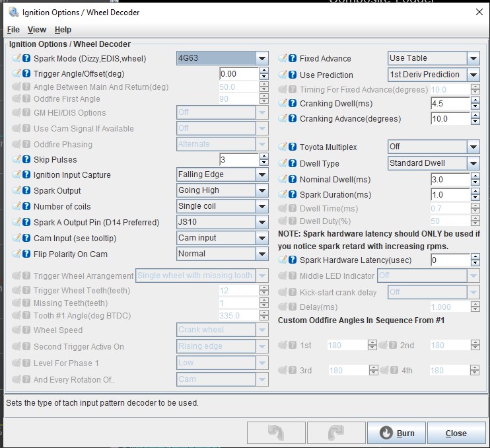
Task: Expand the Ignition Input Capture dropdown
Action: (262, 175)
